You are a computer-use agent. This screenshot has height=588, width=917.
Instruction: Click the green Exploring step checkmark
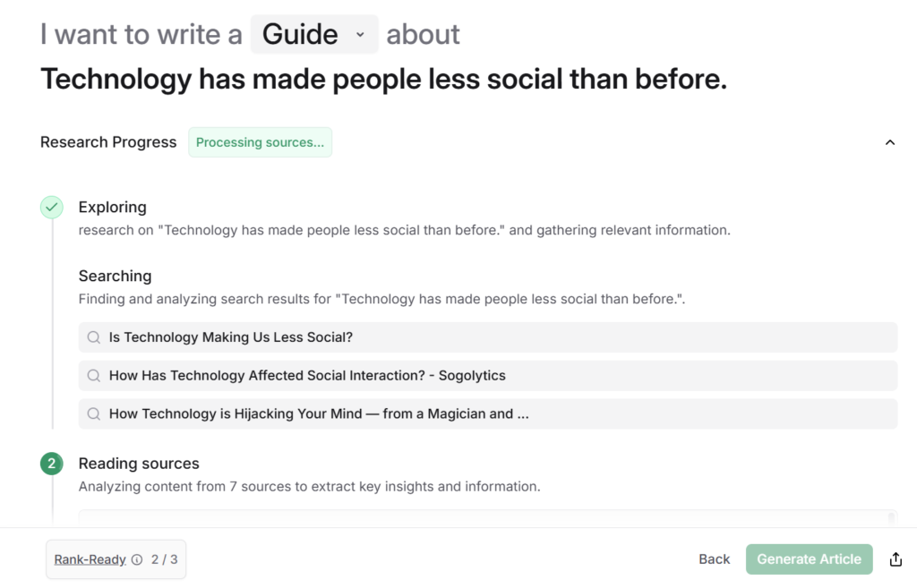(52, 208)
